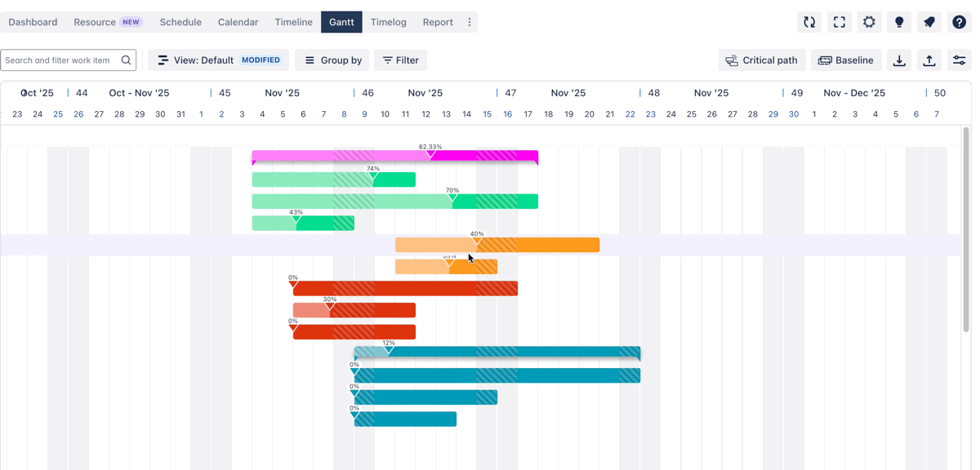This screenshot has height=470, width=980.
Task: Click the lightbulb tips icon
Action: point(899,22)
